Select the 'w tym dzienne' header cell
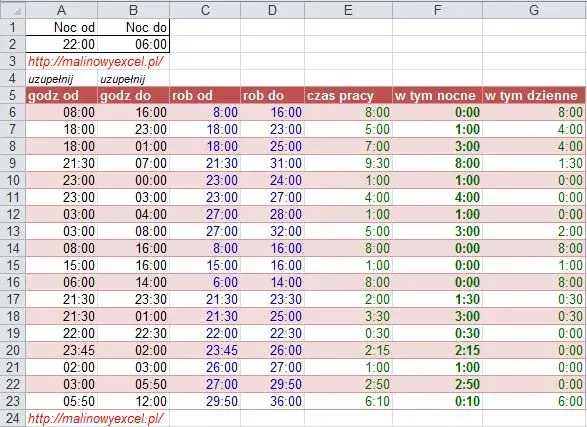Viewport: 587px width, 427px height. pos(534,95)
